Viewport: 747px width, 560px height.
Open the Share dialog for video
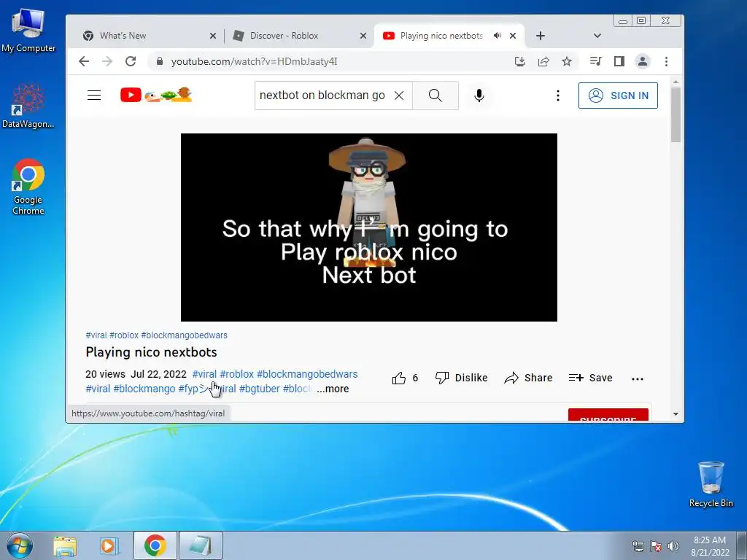[x=529, y=378]
